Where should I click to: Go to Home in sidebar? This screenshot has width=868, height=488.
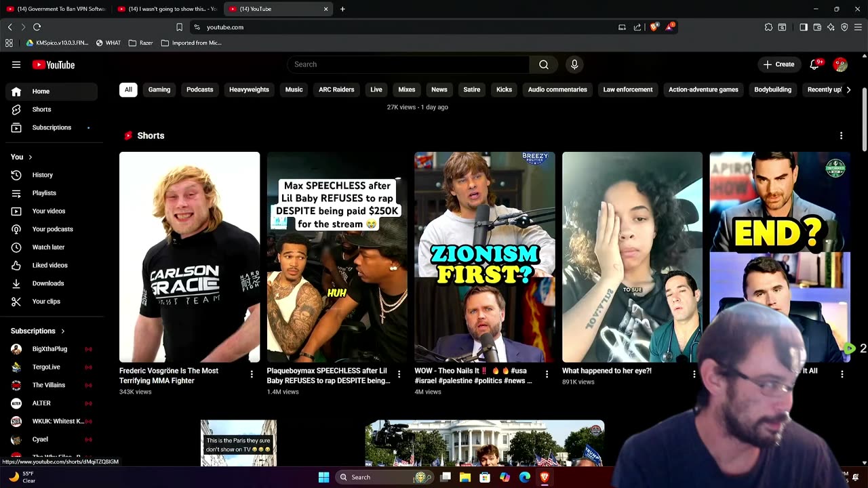[52, 91]
